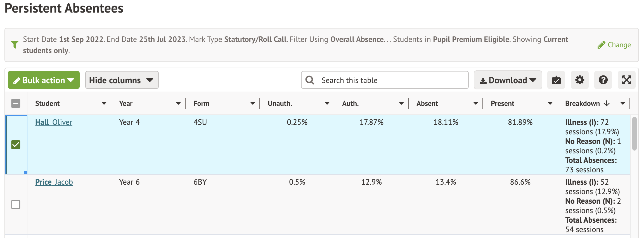Open table settings gear icon

[x=579, y=80]
